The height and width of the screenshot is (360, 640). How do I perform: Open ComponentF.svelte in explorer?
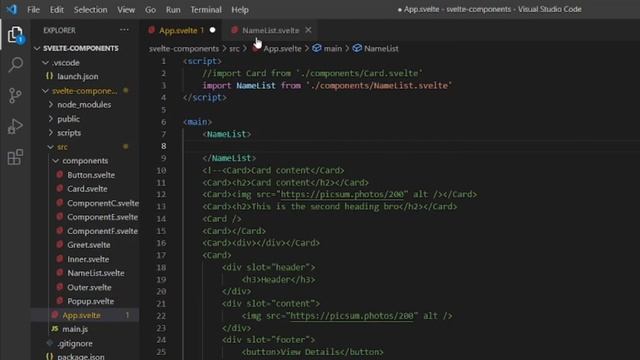pyautogui.click(x=102, y=231)
